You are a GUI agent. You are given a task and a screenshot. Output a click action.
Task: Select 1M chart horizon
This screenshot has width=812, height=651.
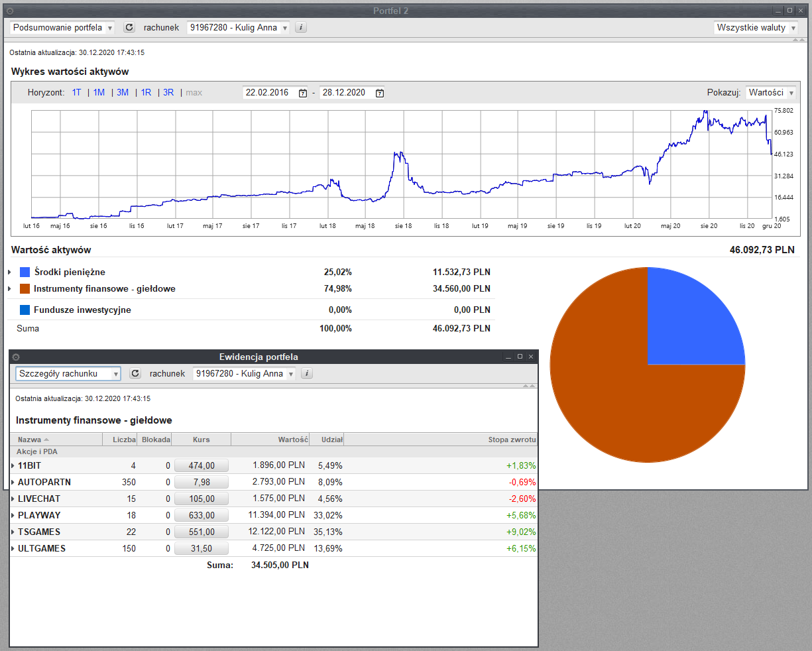(x=99, y=92)
